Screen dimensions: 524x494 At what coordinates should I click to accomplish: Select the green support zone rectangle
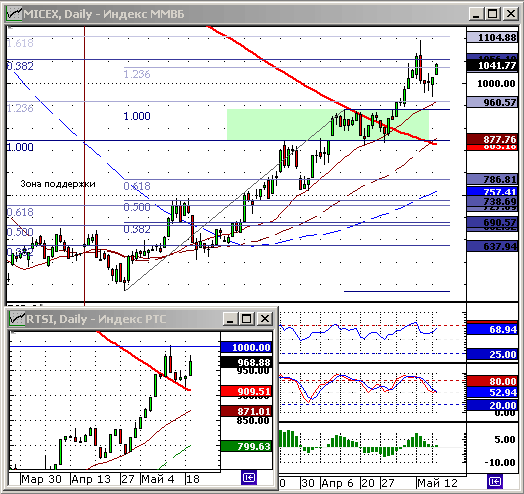tap(328, 124)
